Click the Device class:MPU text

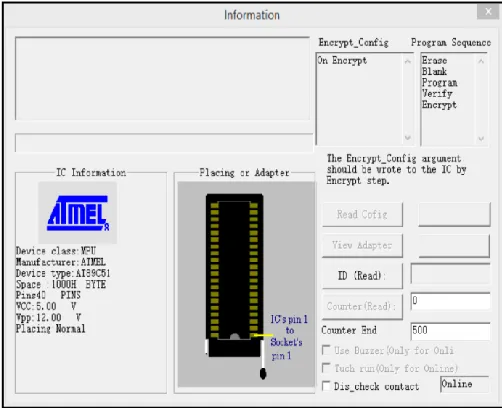point(56,251)
